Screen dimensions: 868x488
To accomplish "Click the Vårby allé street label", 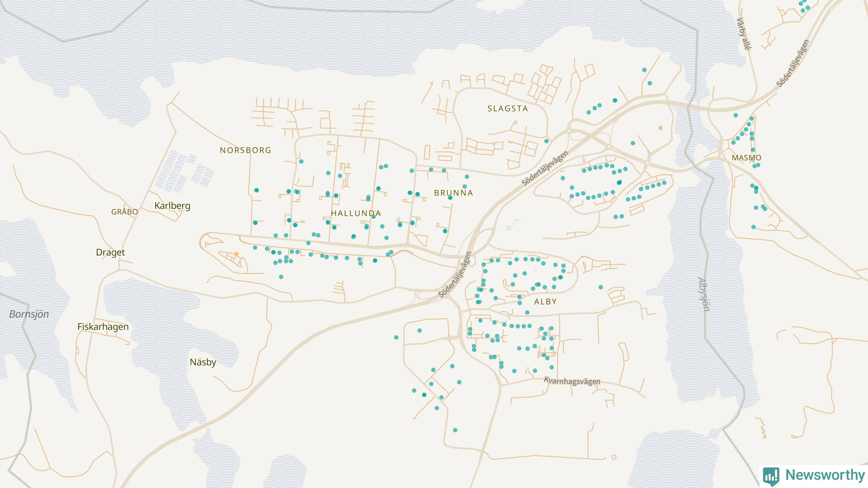I will point(743,34).
